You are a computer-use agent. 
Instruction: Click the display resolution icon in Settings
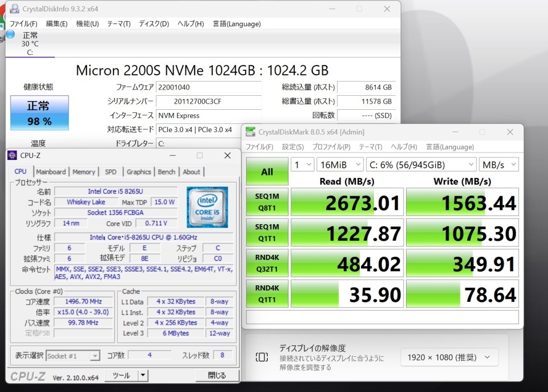tap(262, 357)
